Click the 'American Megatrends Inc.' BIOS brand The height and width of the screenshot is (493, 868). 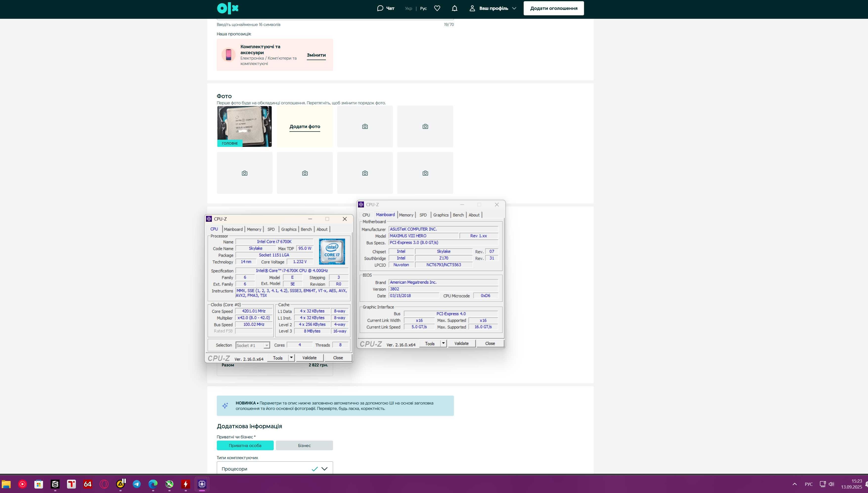(x=443, y=282)
